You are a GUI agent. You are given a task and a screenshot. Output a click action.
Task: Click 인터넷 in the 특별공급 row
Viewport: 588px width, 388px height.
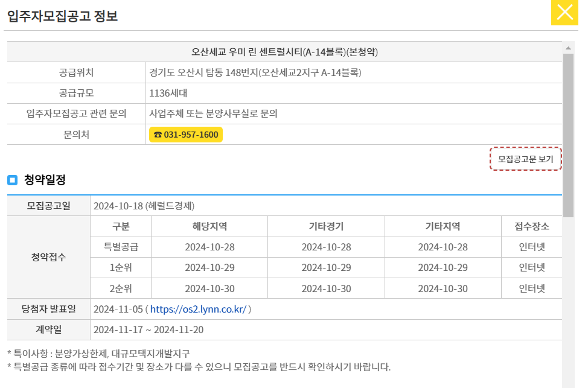[x=532, y=247]
